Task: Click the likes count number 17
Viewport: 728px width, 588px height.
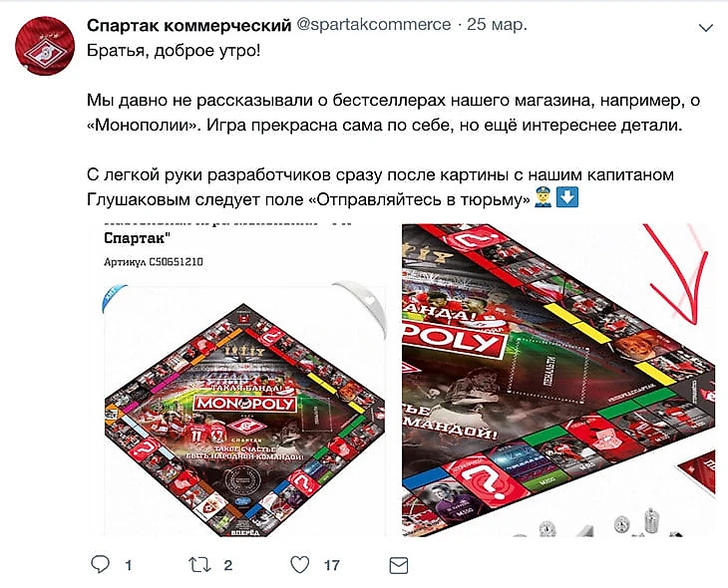Action: click(331, 565)
